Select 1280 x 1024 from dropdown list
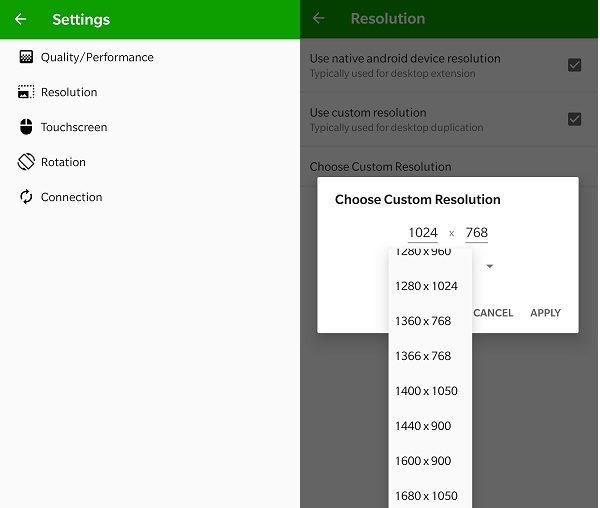The width and height of the screenshot is (600, 508). tap(426, 286)
